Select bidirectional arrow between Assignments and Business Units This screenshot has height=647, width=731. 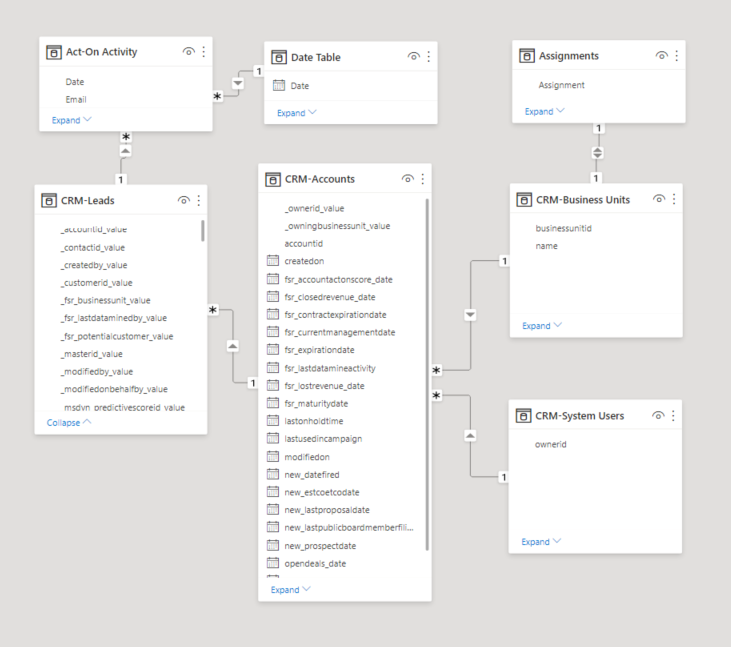click(597, 152)
